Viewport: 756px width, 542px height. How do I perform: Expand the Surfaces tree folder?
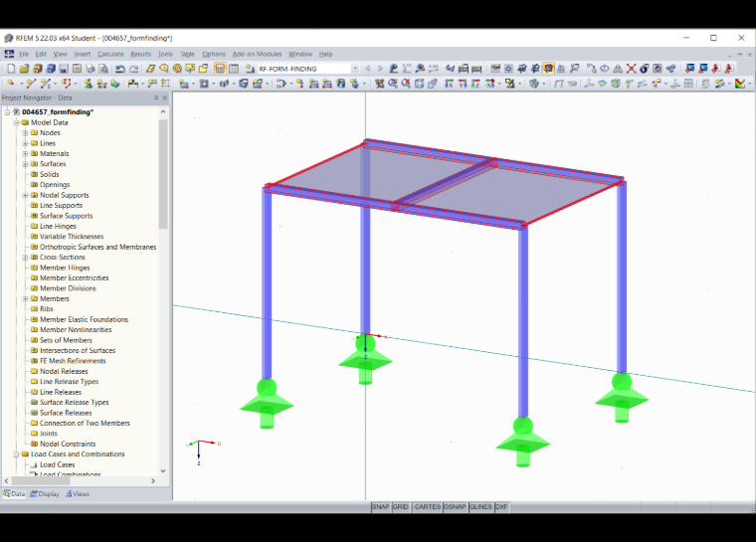point(25,164)
